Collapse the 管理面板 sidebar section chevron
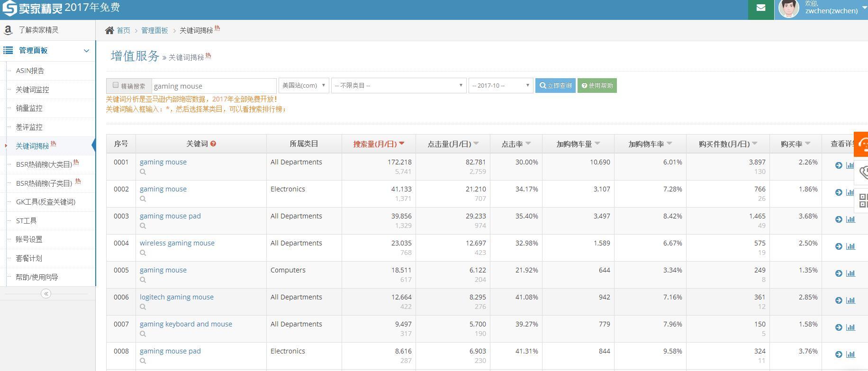868x371 pixels. click(x=86, y=51)
